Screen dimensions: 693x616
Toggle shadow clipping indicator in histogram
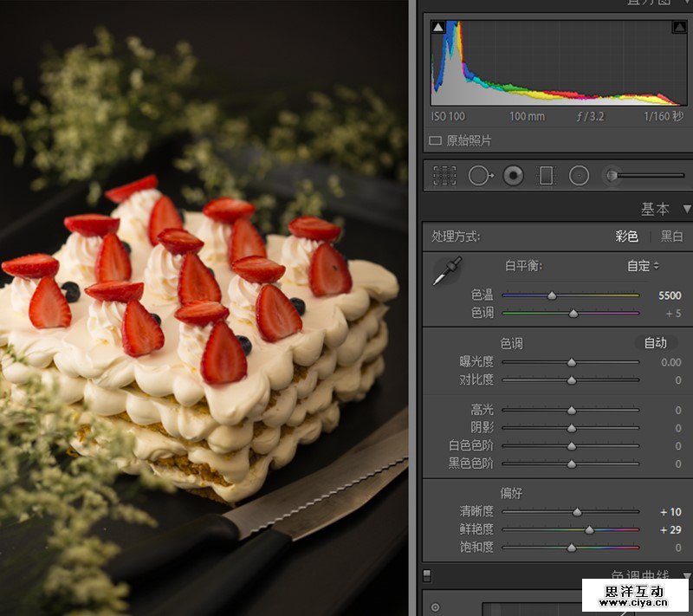[x=437, y=28]
